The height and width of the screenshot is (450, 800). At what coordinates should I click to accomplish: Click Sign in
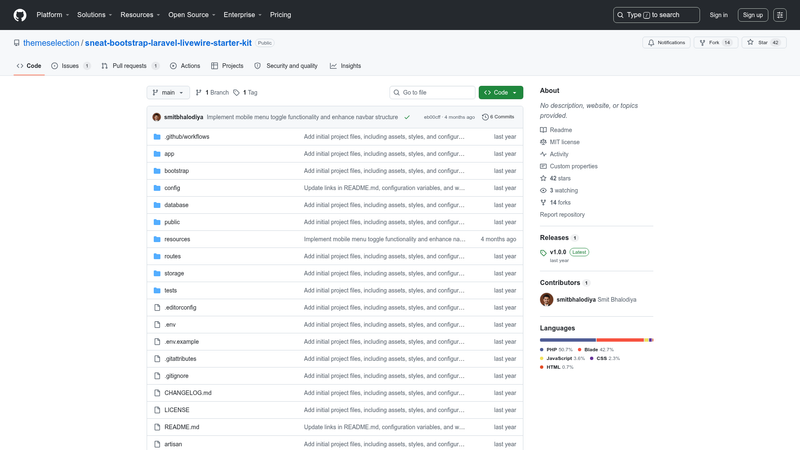tap(718, 15)
